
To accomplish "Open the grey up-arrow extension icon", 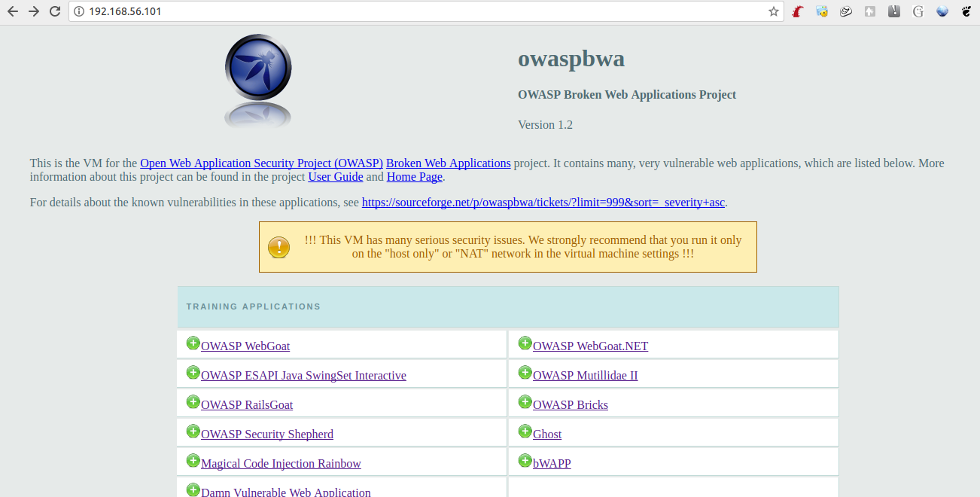I will (870, 11).
